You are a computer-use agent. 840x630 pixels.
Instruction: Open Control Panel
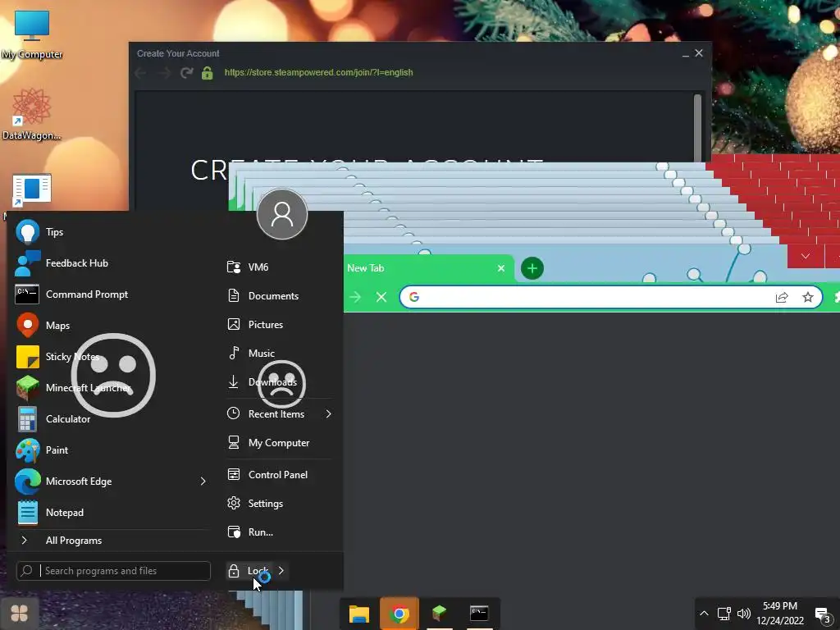[x=279, y=475]
